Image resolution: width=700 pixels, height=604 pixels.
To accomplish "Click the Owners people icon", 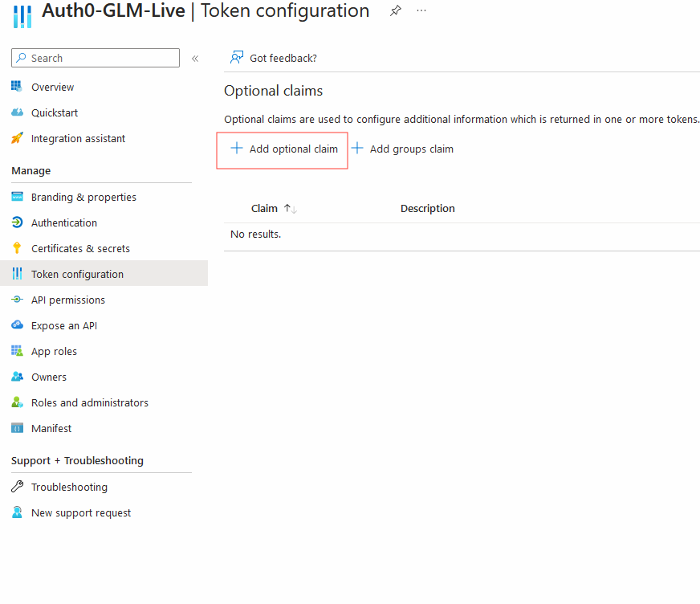I will [17, 377].
